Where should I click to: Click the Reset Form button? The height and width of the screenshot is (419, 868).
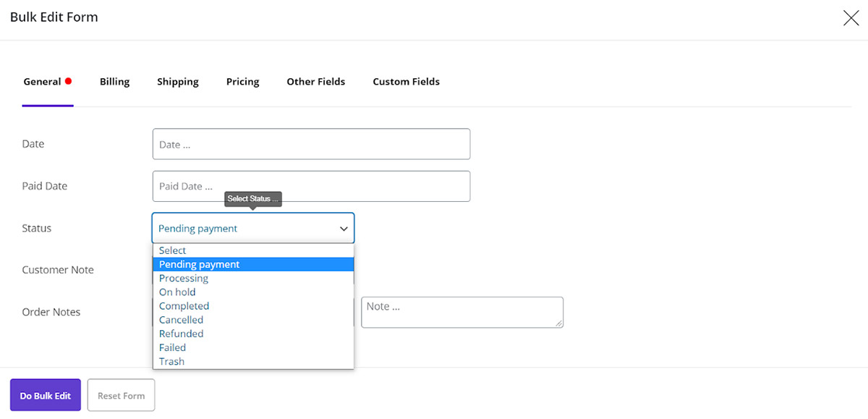click(121, 396)
